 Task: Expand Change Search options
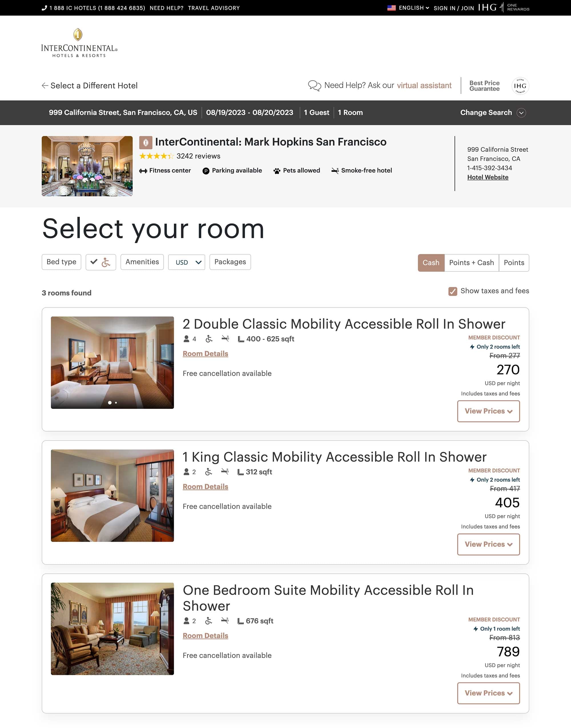point(521,113)
